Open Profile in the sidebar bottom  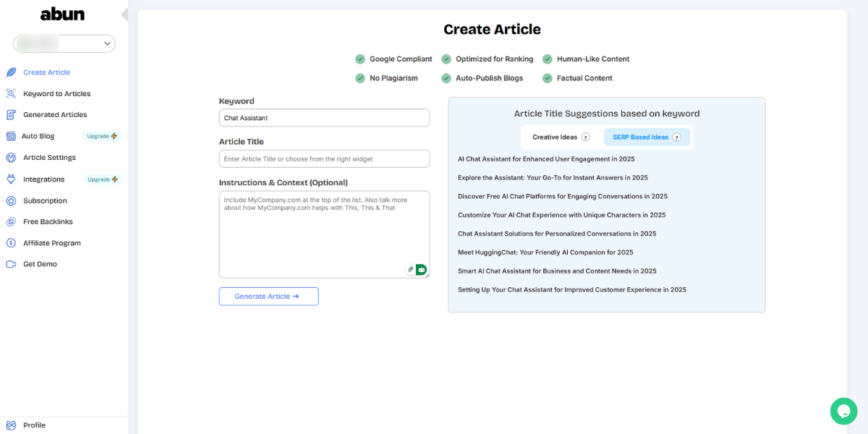34,425
